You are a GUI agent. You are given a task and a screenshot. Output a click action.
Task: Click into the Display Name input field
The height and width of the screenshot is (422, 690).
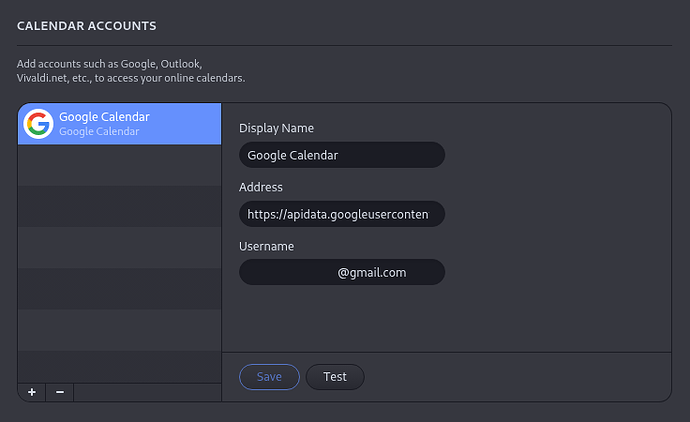coord(341,155)
